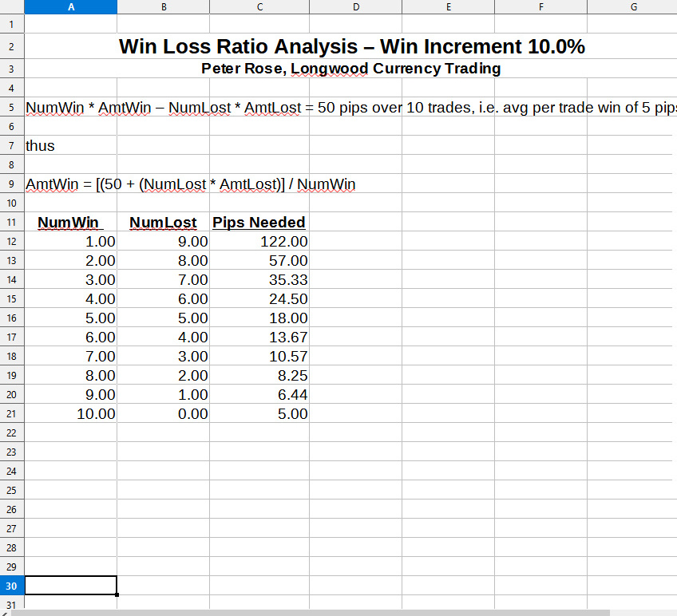
Task: Select column C by its header
Action: pos(259,7)
